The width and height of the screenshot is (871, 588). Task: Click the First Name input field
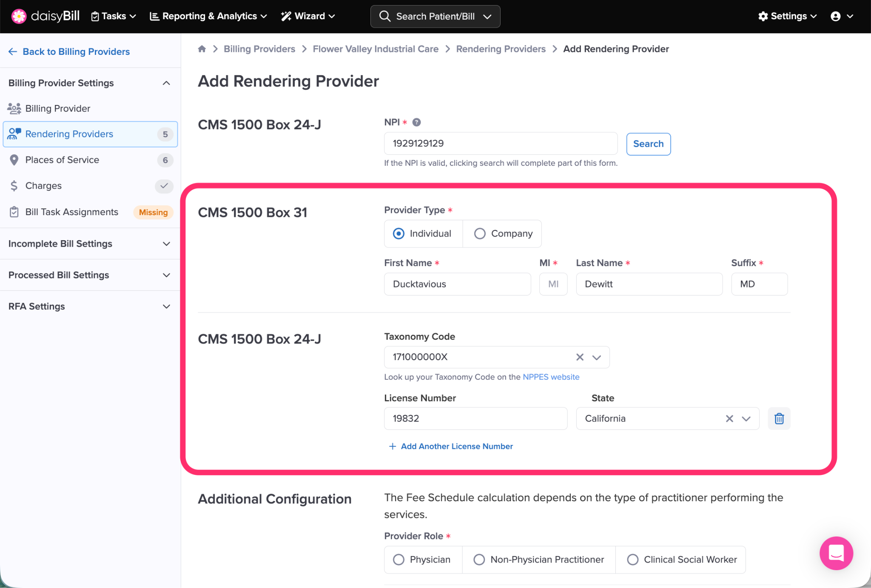[x=457, y=284]
